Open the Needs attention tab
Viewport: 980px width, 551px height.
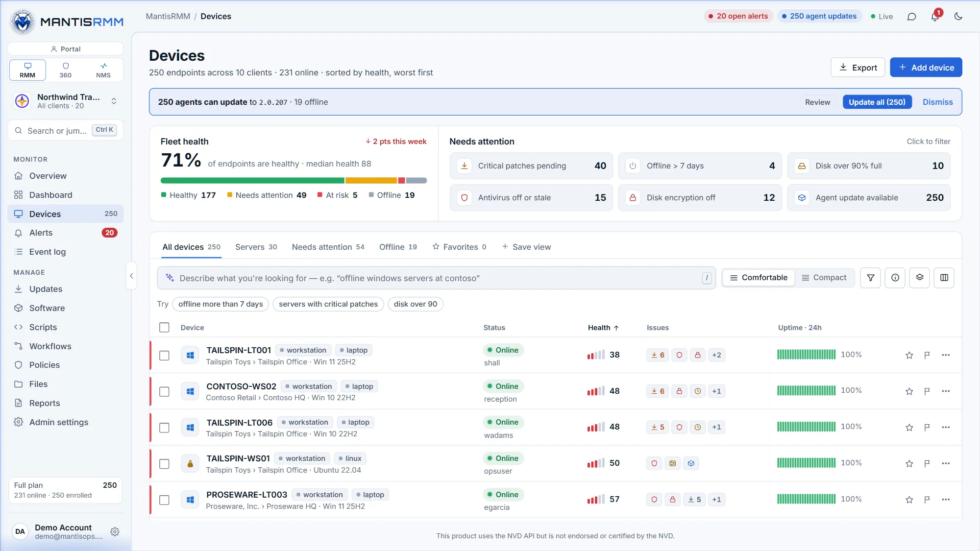[328, 247]
